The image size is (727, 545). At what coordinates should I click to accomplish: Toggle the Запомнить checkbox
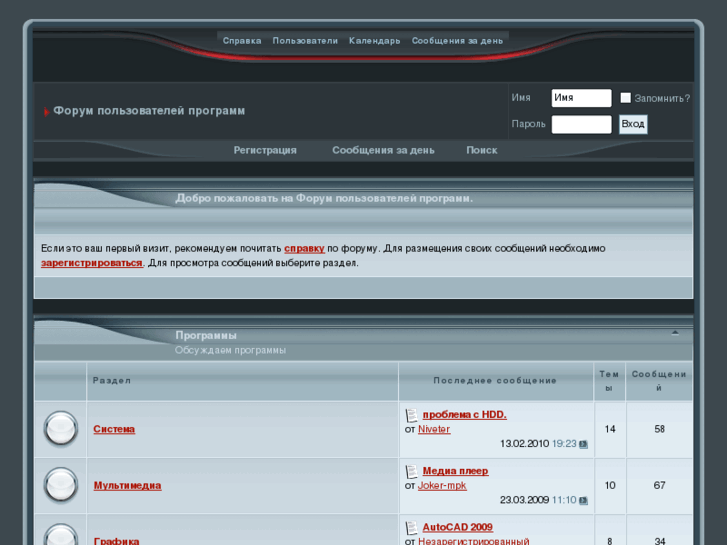pos(625,98)
